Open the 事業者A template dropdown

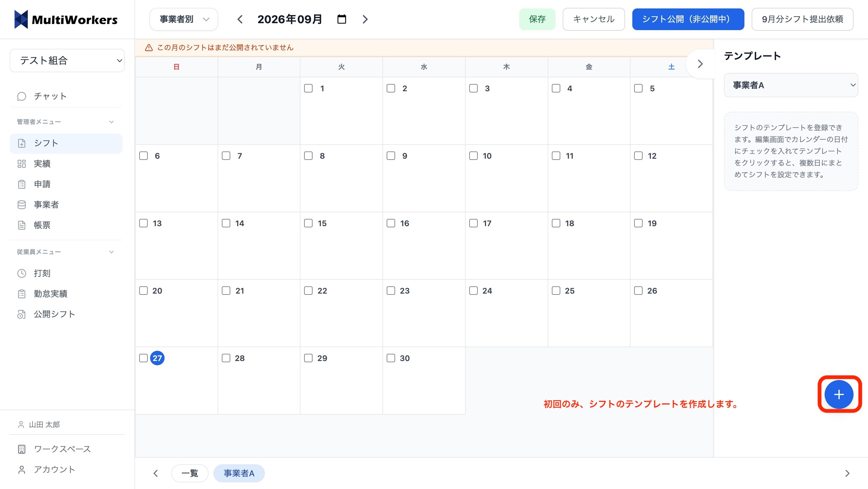pyautogui.click(x=791, y=85)
